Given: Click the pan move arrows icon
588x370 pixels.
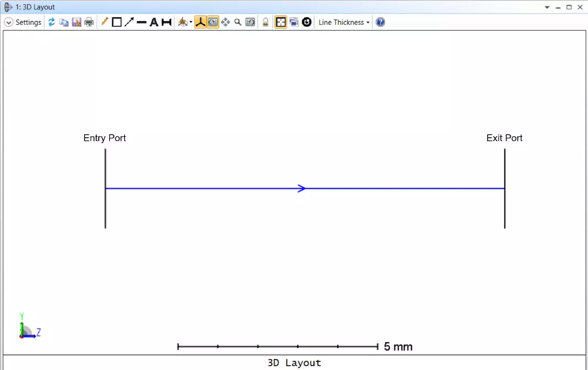Looking at the screenshot, I should (225, 22).
